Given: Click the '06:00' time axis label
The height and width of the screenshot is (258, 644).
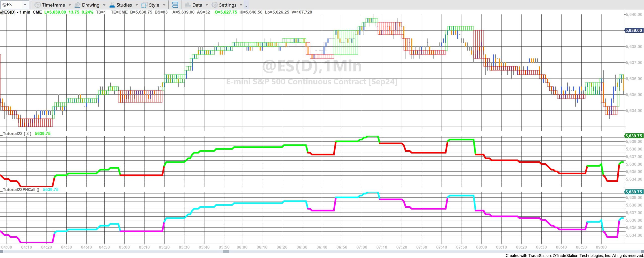Looking at the screenshot, I should (x=242, y=247).
